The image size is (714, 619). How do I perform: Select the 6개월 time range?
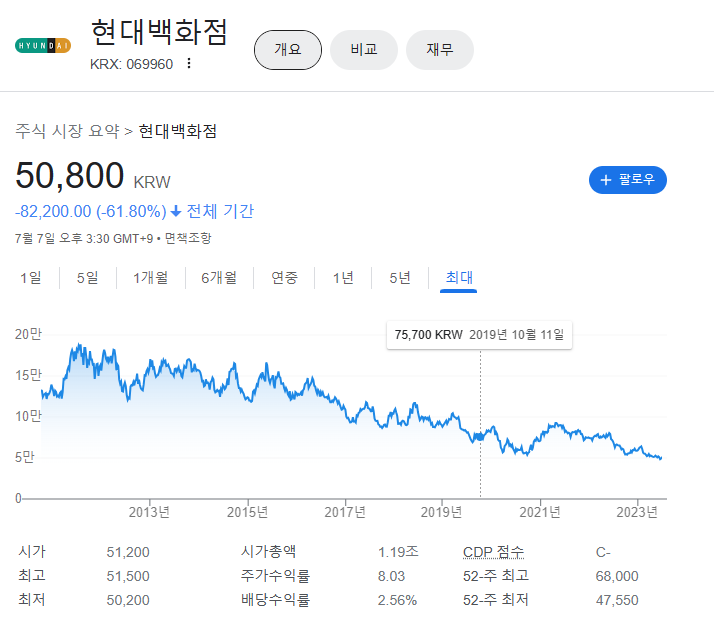(219, 277)
